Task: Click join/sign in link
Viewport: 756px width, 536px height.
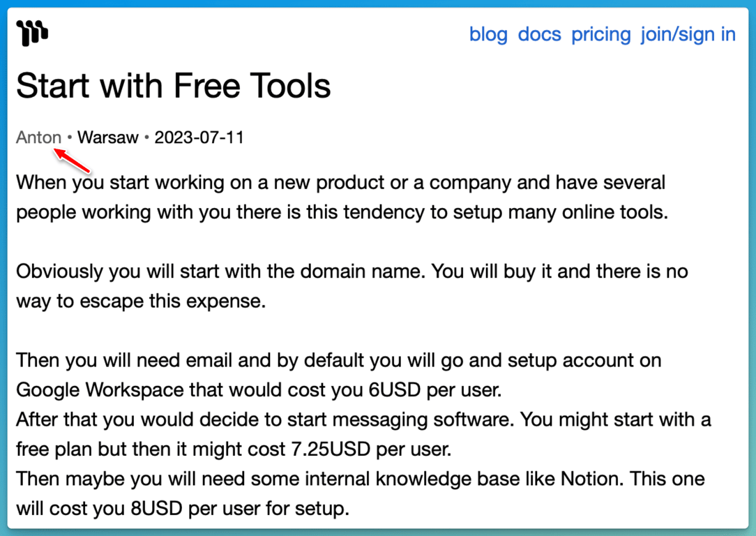Action: click(x=688, y=34)
